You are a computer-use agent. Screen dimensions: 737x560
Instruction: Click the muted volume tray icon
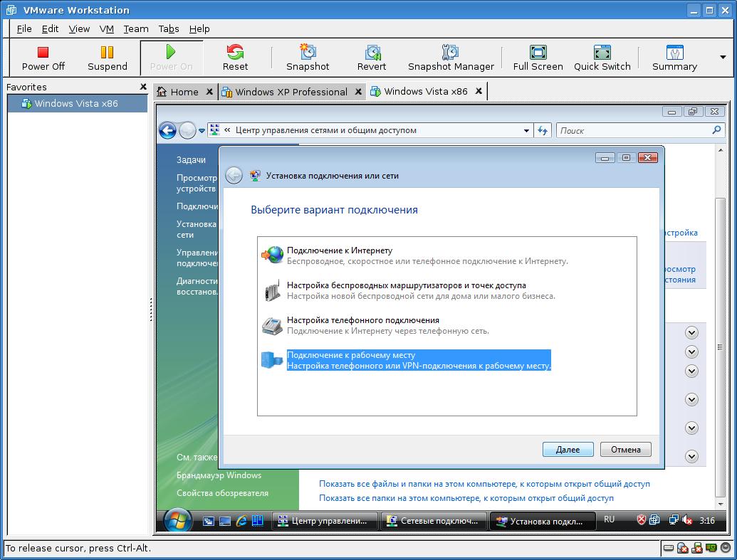687,519
